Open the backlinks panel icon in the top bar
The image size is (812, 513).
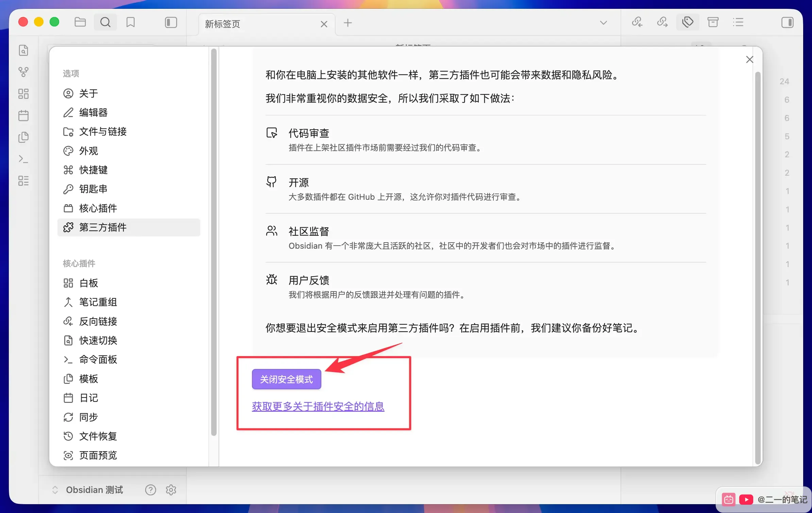tap(637, 22)
